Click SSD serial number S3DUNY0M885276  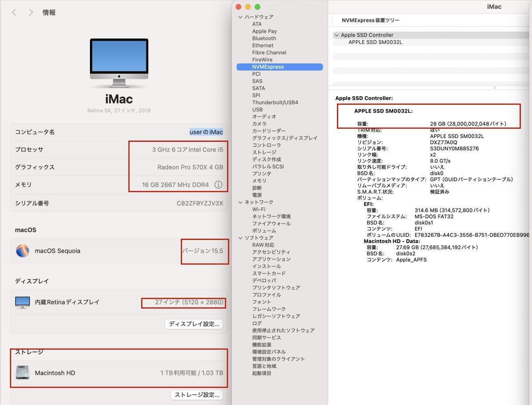click(x=454, y=149)
